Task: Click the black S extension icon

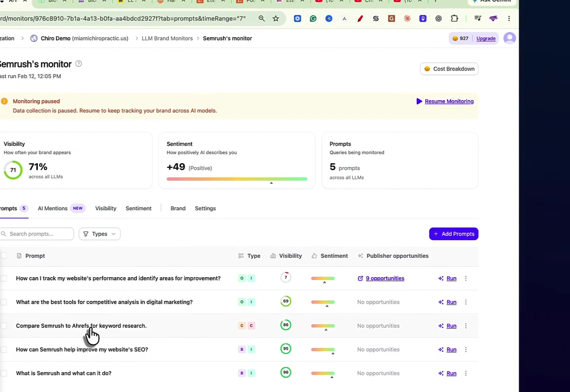Action: click(x=376, y=19)
